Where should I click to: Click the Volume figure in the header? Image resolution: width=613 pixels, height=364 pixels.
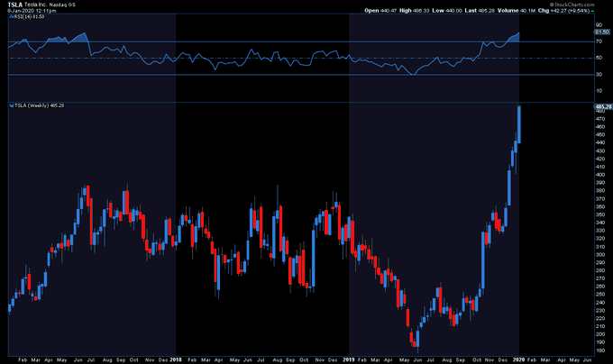[x=527, y=11]
